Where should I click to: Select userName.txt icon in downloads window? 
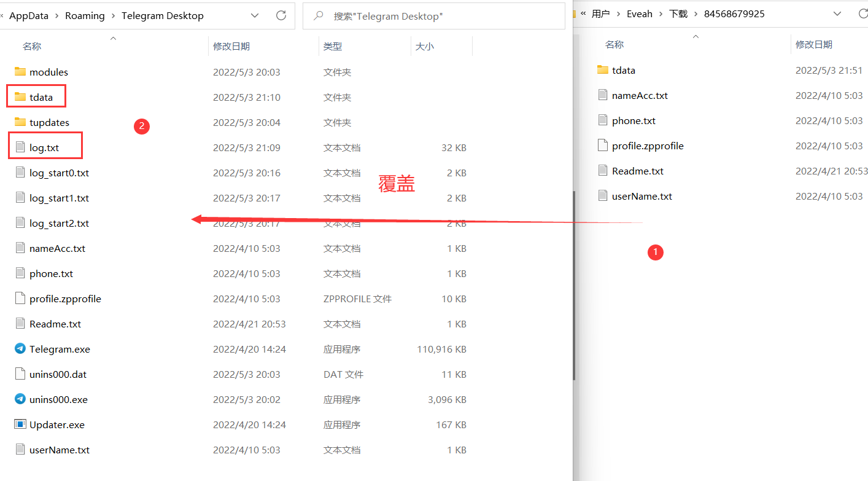point(603,196)
